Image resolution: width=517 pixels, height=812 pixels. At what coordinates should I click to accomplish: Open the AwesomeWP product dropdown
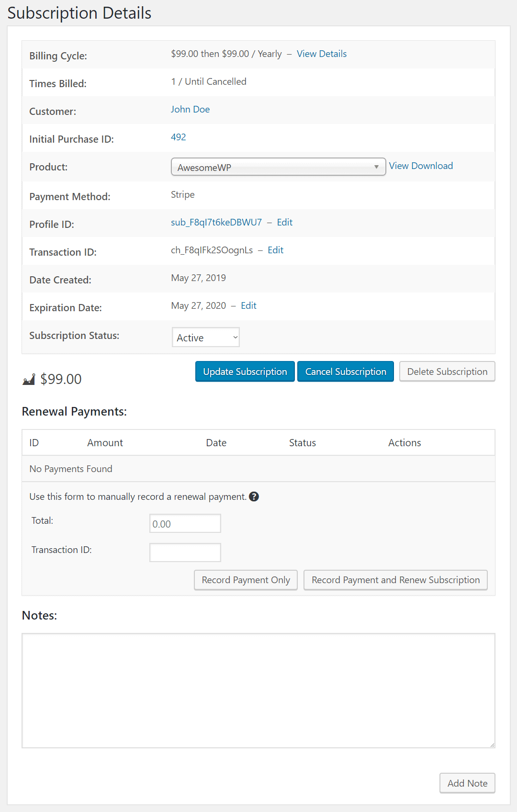click(278, 167)
